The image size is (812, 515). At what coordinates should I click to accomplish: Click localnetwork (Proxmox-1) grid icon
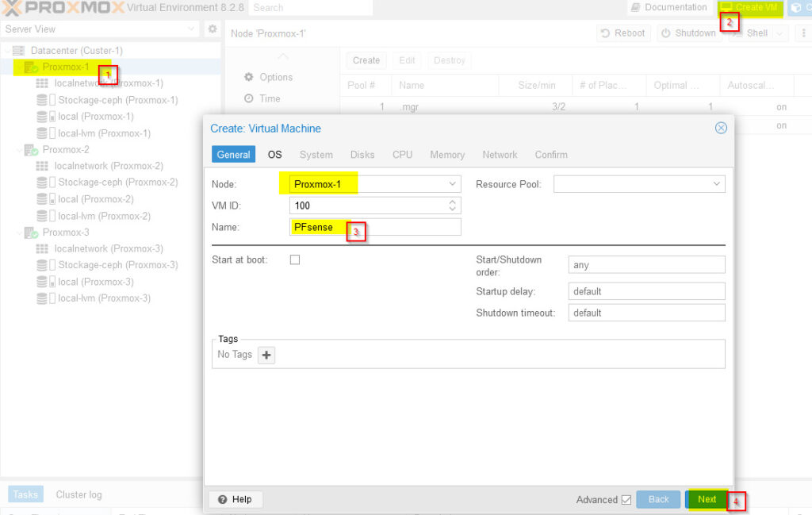coord(42,83)
